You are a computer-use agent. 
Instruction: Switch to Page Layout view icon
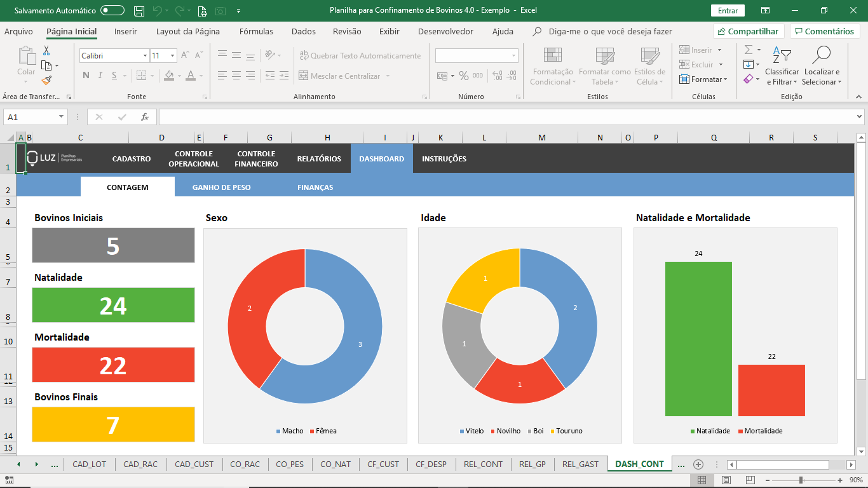coord(726,480)
